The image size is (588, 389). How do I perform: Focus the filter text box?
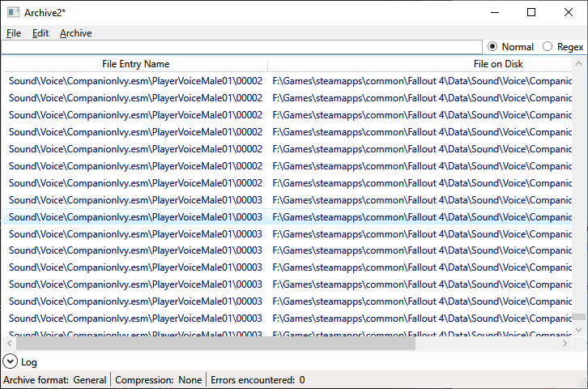241,47
